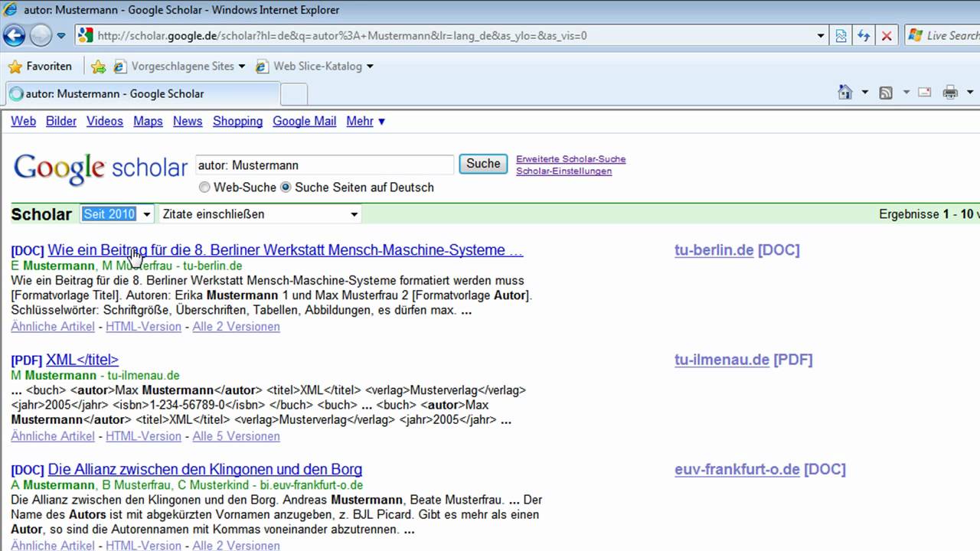
Task: Open the Favoriten star button
Action: click(40, 67)
